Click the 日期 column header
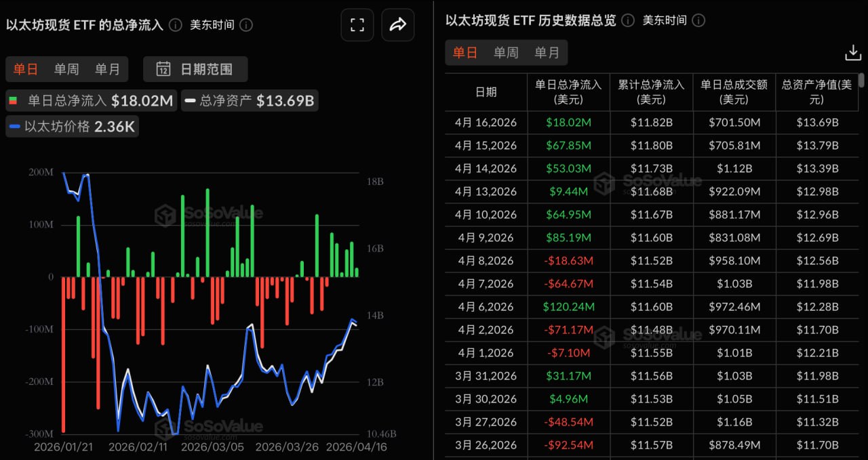868x460 pixels. 486,92
